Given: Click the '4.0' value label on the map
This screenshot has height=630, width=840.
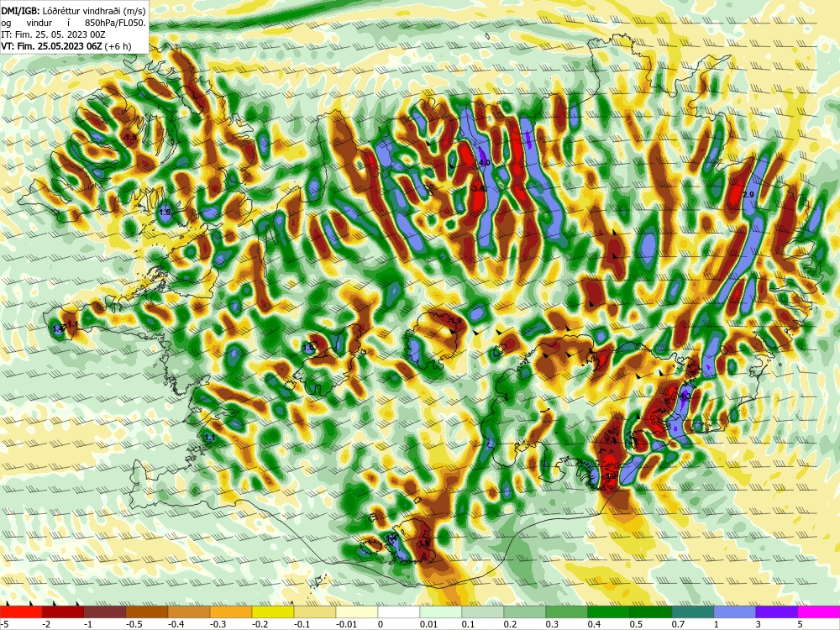Looking at the screenshot, I should [485, 162].
